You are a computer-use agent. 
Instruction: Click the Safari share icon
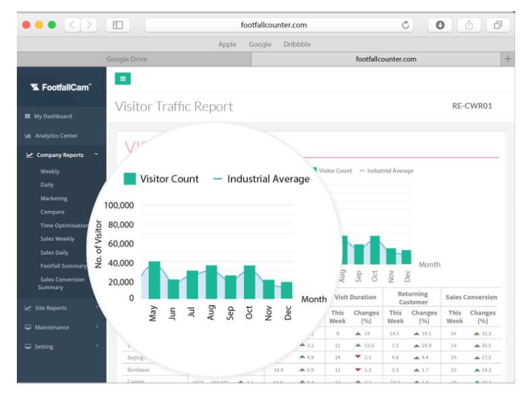click(469, 25)
